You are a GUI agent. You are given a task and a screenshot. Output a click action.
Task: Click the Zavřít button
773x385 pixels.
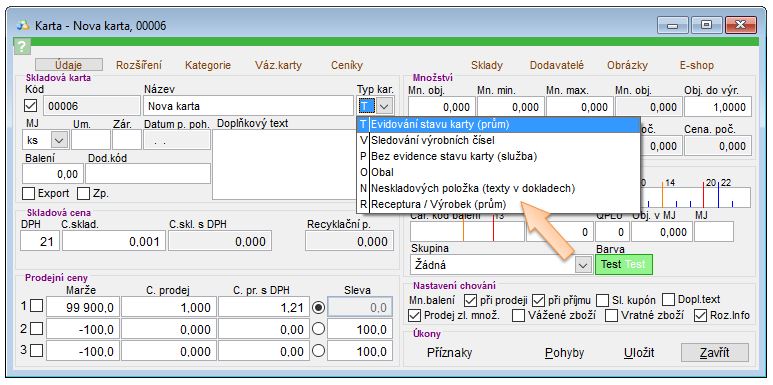(x=715, y=352)
